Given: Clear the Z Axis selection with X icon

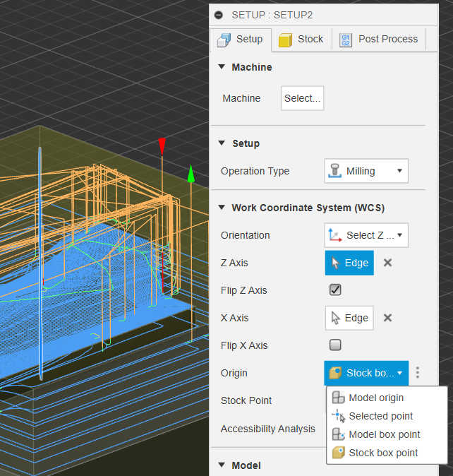Looking at the screenshot, I should [387, 263].
